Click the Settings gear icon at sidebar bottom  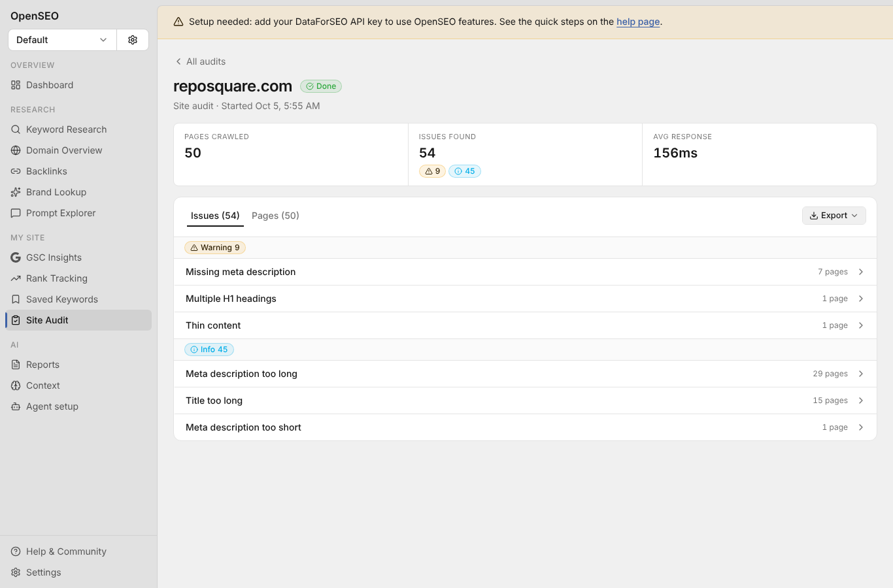[x=16, y=572]
